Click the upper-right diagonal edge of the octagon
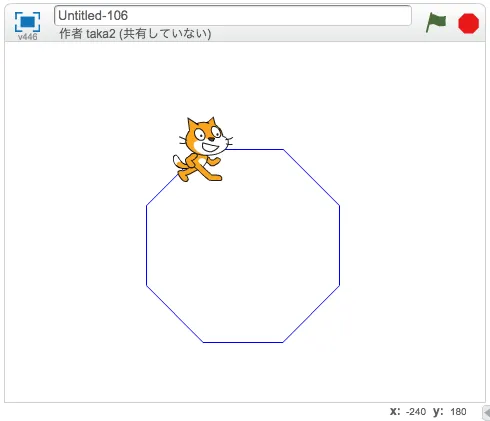Screen dimensions: 490x421 [x=311, y=177]
